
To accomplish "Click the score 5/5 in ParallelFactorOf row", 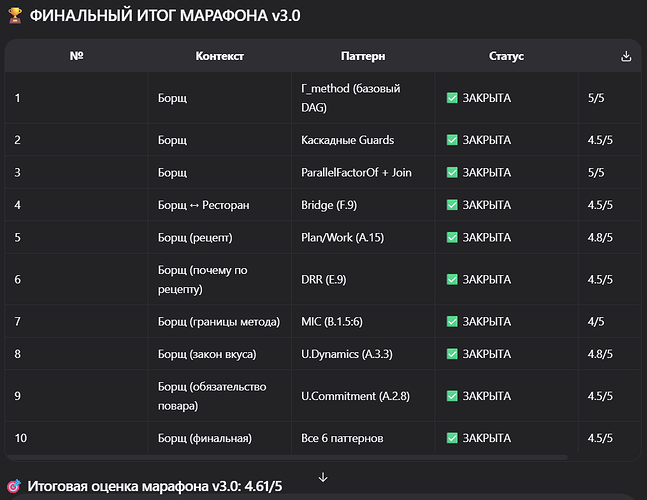I will pyautogui.click(x=596, y=172).
